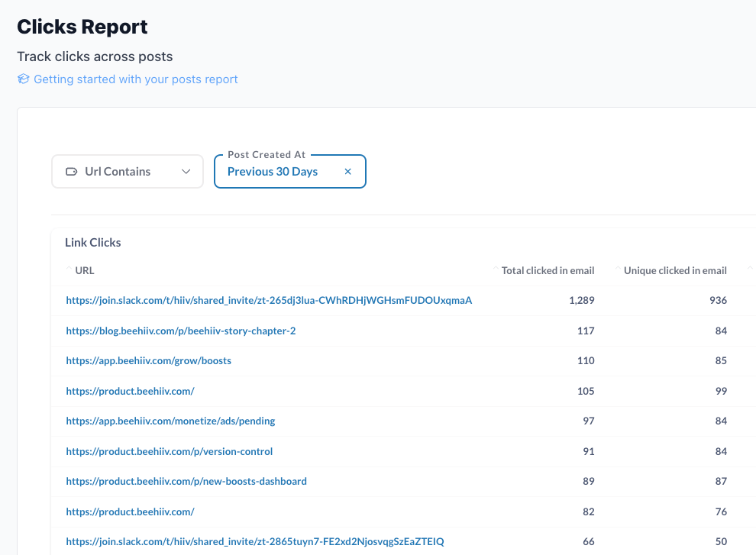Select the 936 unique clicks value
The height and width of the screenshot is (555, 756).
coord(718,301)
